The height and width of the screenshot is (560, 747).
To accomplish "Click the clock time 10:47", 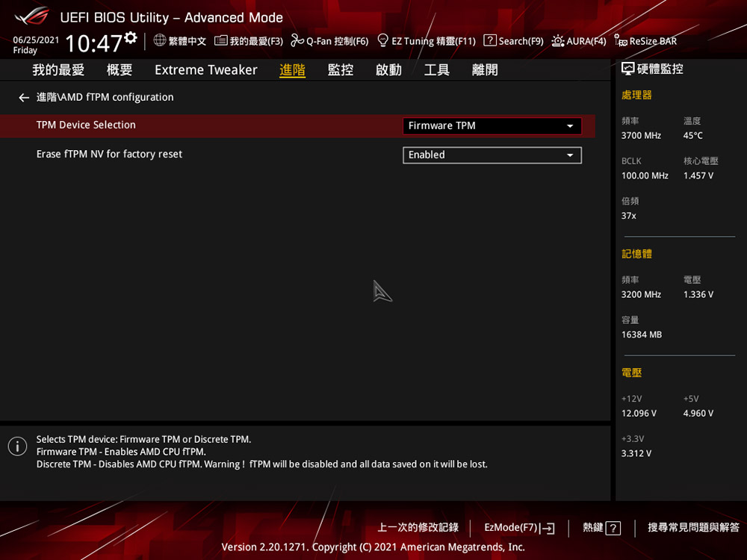I will click(94, 43).
